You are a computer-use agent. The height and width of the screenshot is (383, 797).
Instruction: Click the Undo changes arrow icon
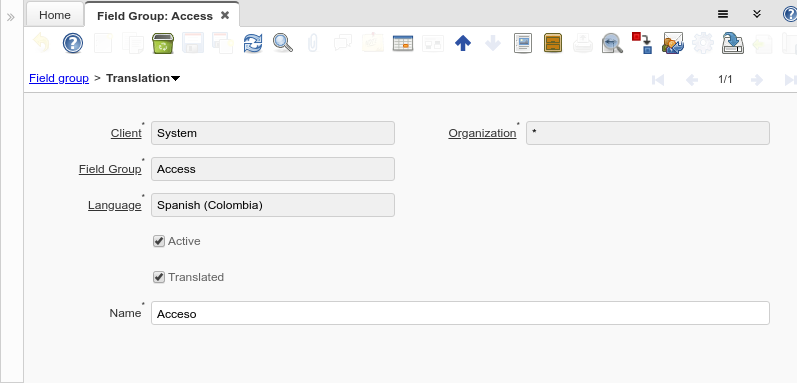click(x=42, y=43)
